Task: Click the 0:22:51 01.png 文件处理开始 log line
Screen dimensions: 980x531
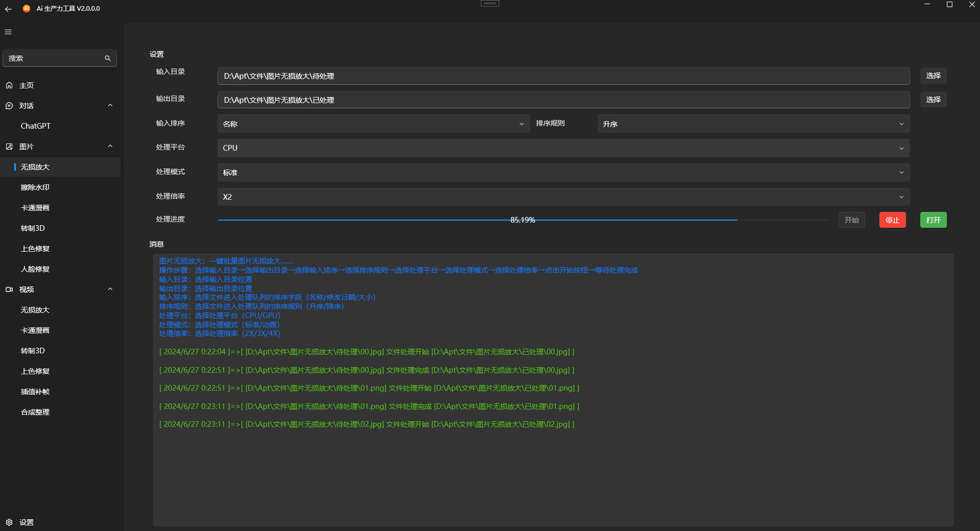Action: [x=369, y=388]
